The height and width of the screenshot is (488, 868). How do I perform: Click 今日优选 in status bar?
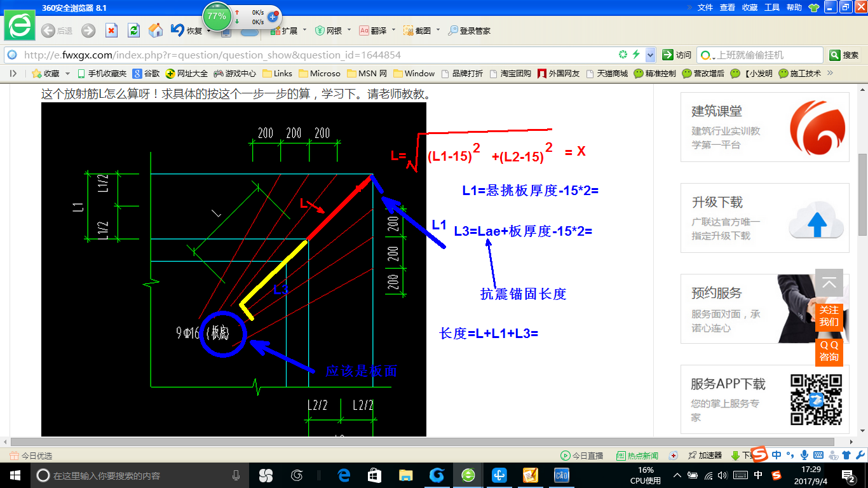31,456
